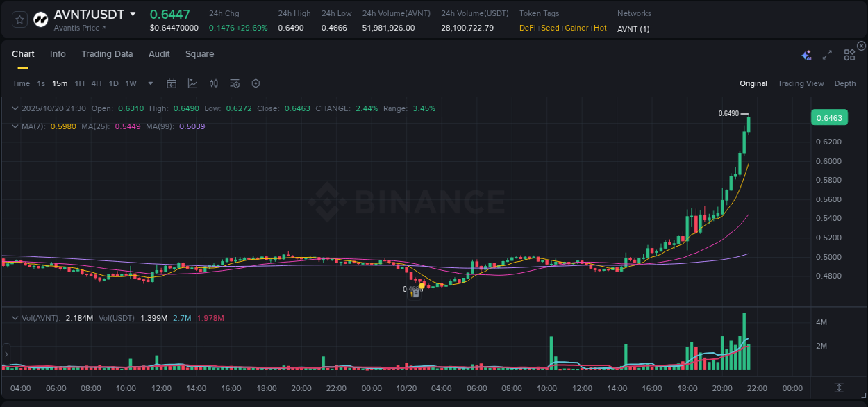The width and height of the screenshot is (868, 407).
Task: Open the chart style selector icon
Action: pyautogui.click(x=194, y=83)
